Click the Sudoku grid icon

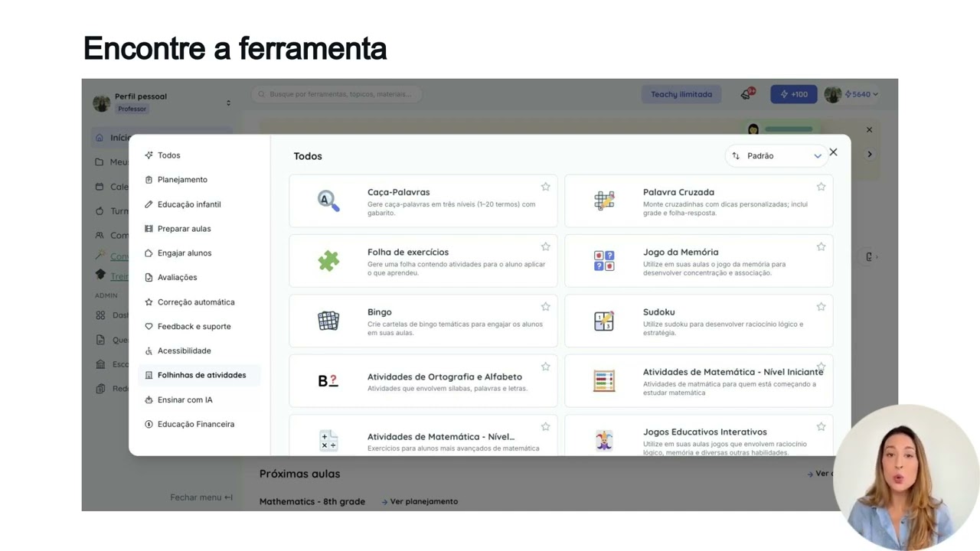(604, 321)
